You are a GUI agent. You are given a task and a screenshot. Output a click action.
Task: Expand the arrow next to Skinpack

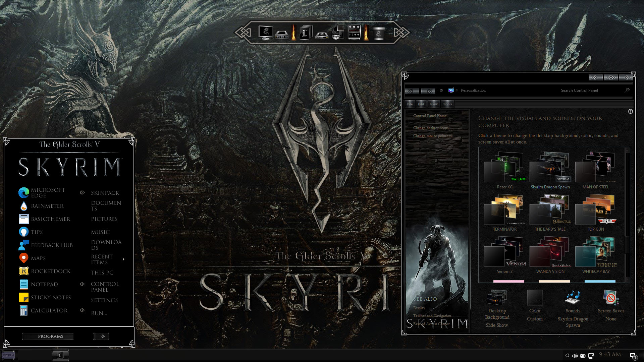(x=82, y=192)
